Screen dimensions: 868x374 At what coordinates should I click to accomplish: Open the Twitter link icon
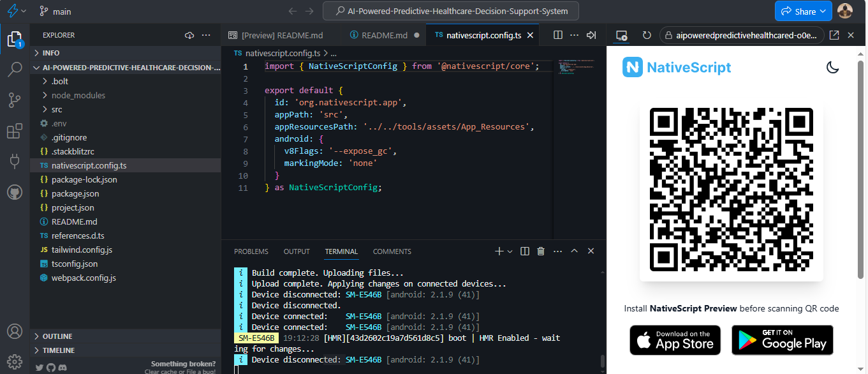(40, 368)
